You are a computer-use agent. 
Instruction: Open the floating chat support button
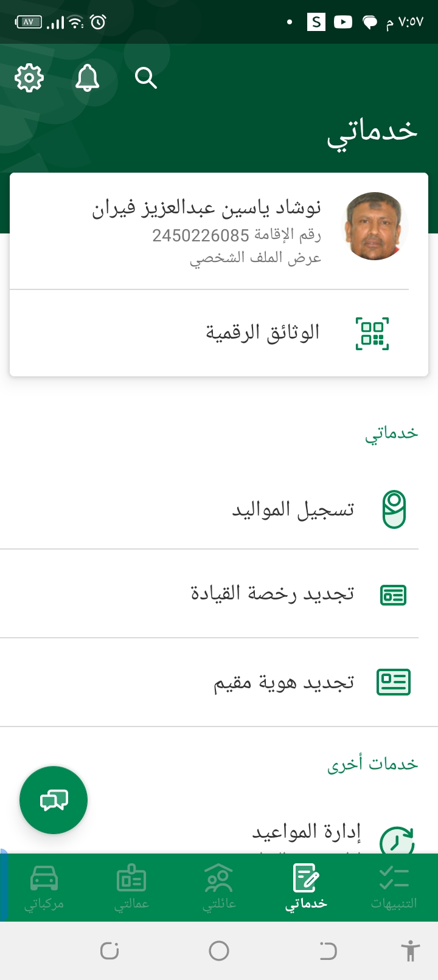point(54,800)
